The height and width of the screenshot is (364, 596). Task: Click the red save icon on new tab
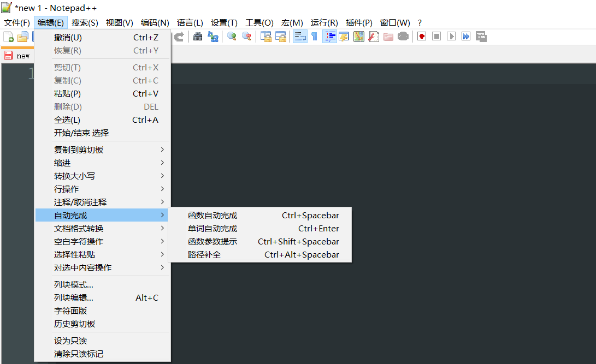pos(8,56)
